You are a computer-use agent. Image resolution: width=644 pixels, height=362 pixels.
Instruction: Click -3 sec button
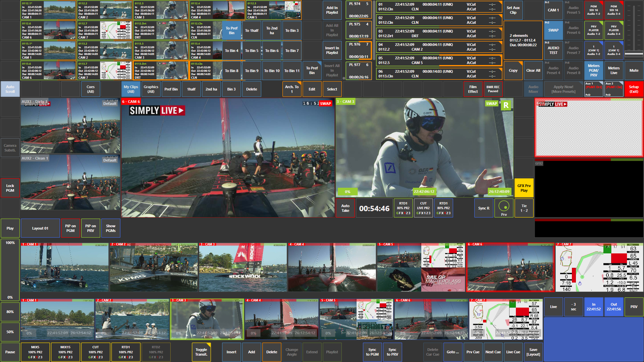tap(574, 307)
